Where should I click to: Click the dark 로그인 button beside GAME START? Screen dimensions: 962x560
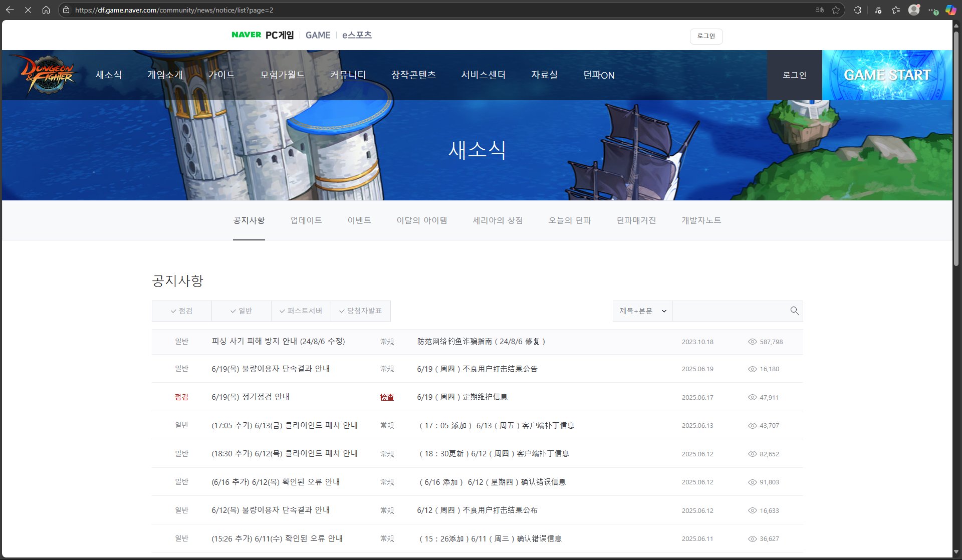click(x=795, y=75)
